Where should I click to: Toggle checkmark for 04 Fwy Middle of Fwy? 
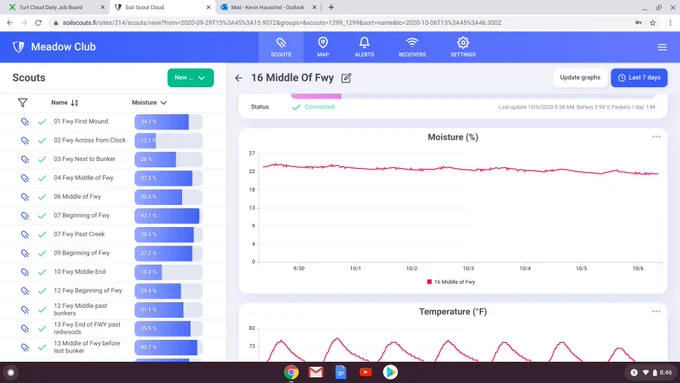(42, 178)
